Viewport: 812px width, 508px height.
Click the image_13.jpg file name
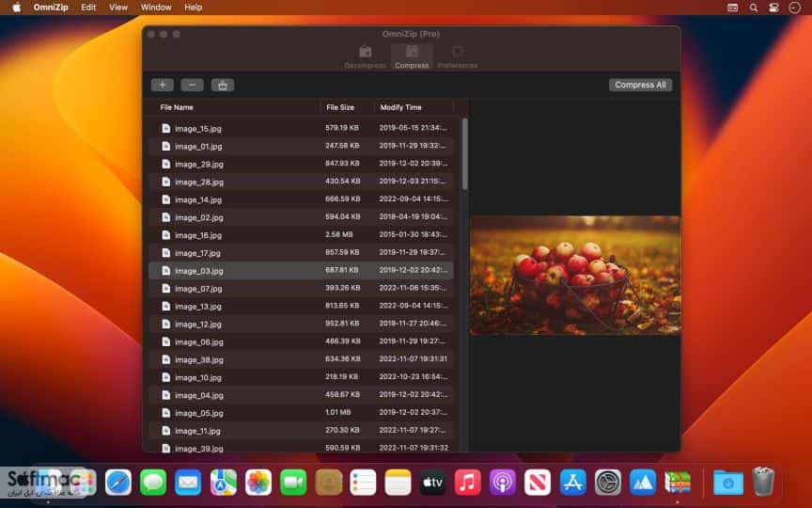[x=198, y=307]
